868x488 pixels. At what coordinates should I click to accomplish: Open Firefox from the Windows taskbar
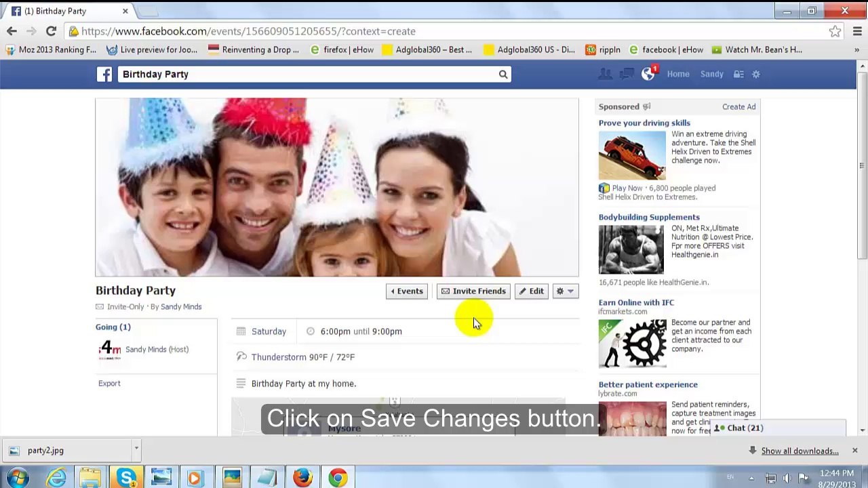coord(302,478)
